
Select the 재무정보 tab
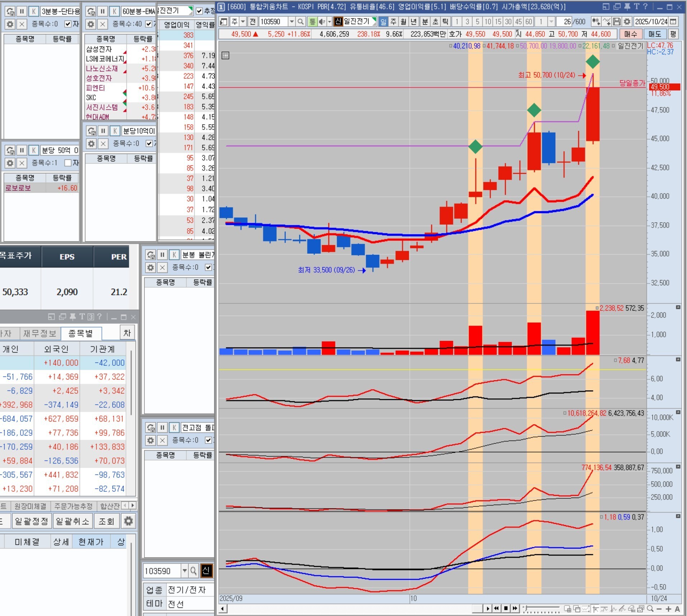(x=40, y=333)
